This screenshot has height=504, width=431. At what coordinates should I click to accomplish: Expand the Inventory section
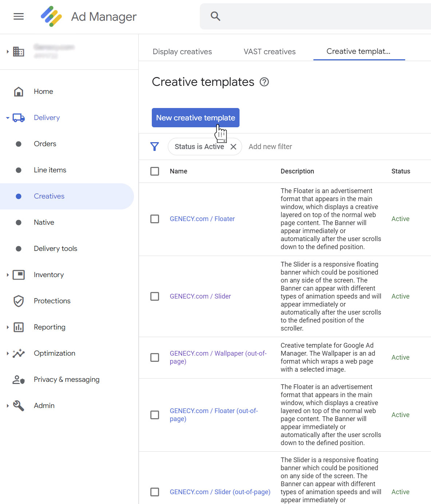tap(7, 275)
